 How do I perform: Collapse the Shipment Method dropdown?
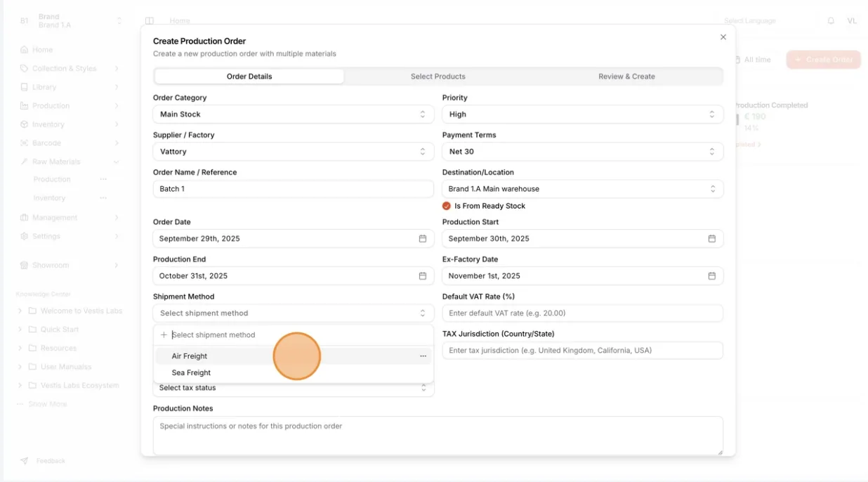click(294, 313)
